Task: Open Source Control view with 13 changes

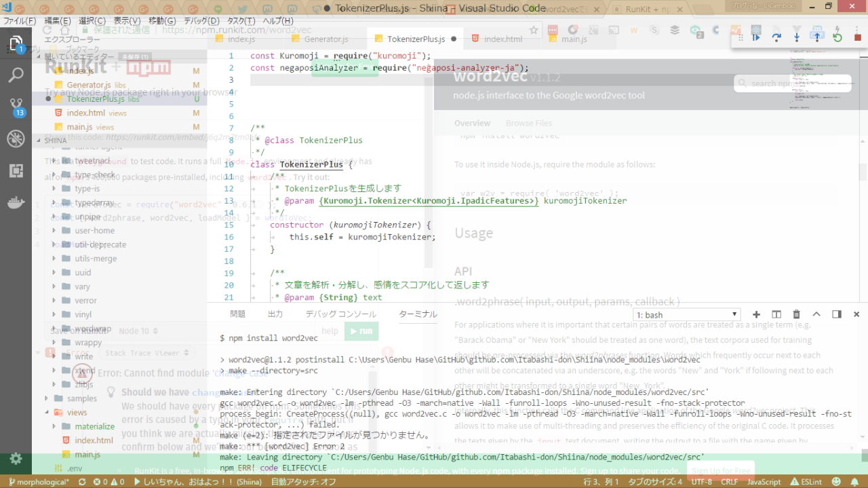Action: coord(16,107)
